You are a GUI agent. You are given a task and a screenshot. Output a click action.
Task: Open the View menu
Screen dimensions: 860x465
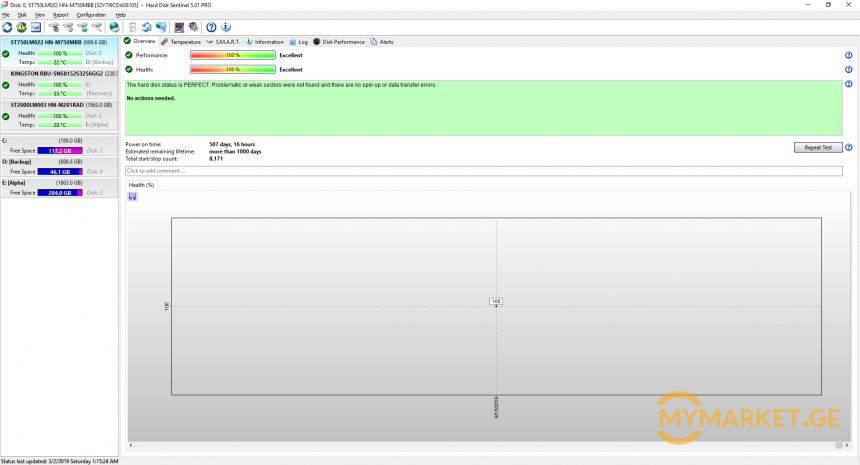pyautogui.click(x=40, y=15)
